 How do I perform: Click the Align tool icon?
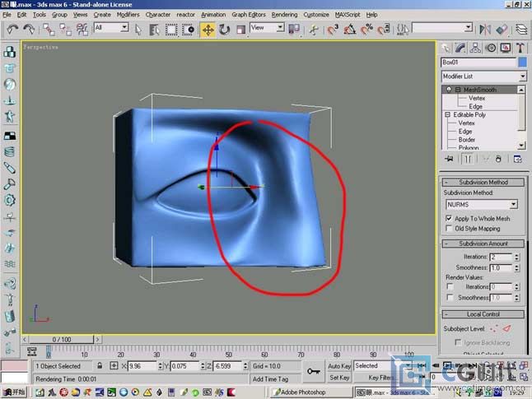[x=502, y=30]
